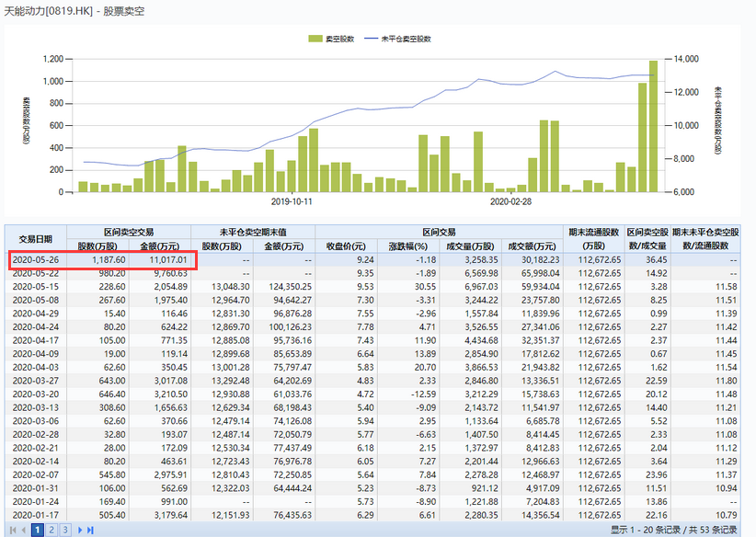Open page 3 of the table
The image size is (756, 537).
tap(65, 530)
